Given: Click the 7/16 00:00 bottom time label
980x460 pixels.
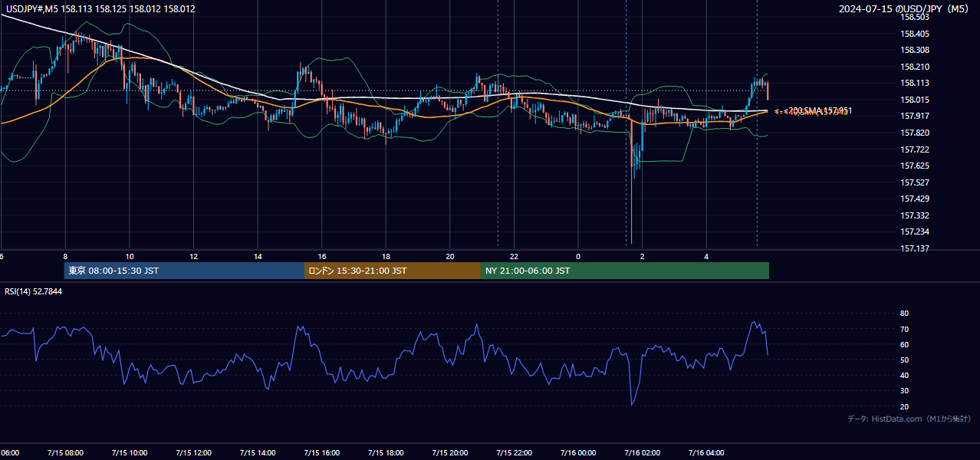Looking at the screenshot, I should click(578, 453).
